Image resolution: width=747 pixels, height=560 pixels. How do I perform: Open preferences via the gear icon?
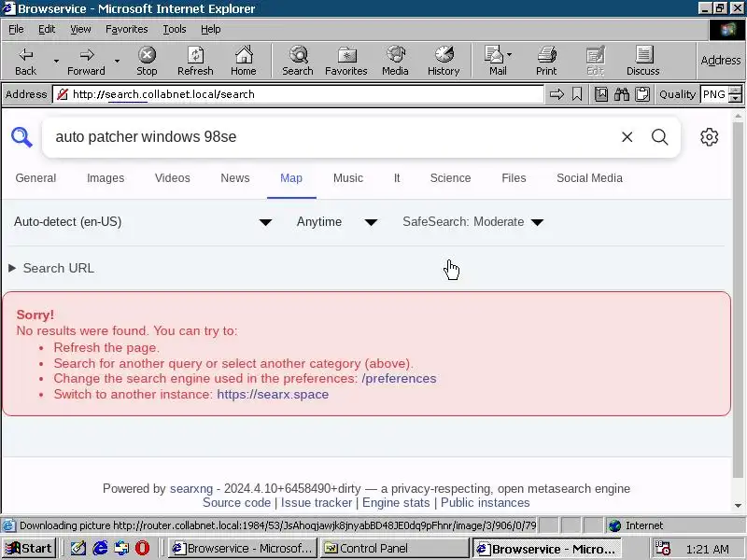coord(709,137)
